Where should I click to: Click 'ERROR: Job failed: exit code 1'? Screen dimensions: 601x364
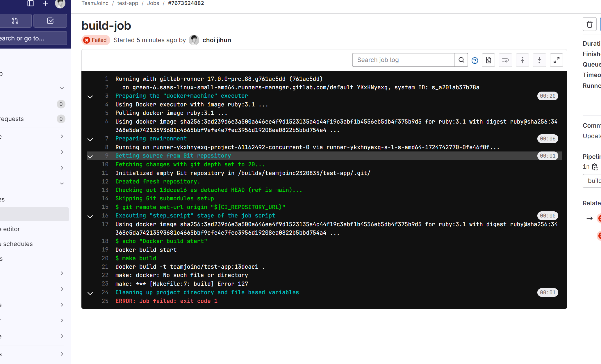[166, 301]
